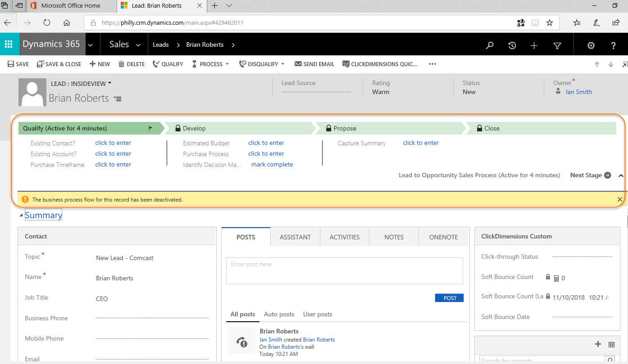Image resolution: width=628 pixels, height=364 pixels.
Task: Click SAVE & CLOSE in the command bar
Action: tap(59, 64)
